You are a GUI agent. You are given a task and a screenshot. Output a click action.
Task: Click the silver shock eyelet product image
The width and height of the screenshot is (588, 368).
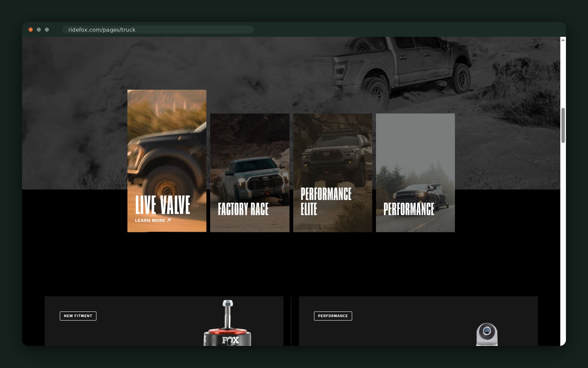pos(487,334)
